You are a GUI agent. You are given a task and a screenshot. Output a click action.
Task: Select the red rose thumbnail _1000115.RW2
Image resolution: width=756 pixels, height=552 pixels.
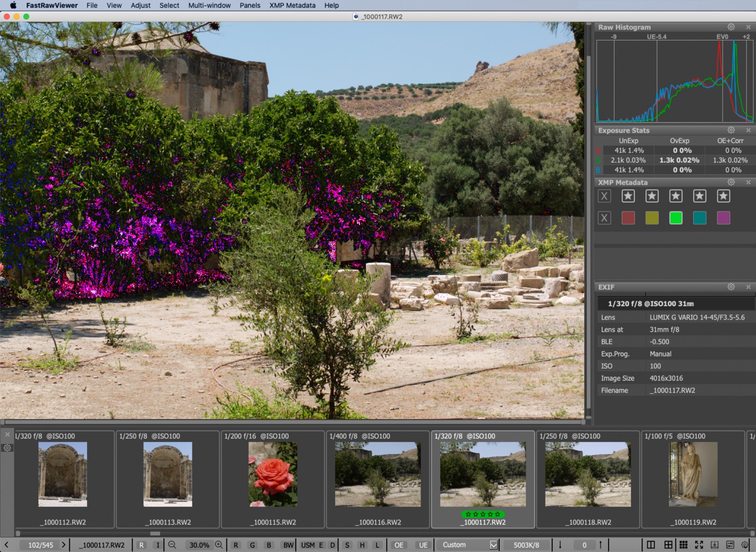(x=273, y=474)
